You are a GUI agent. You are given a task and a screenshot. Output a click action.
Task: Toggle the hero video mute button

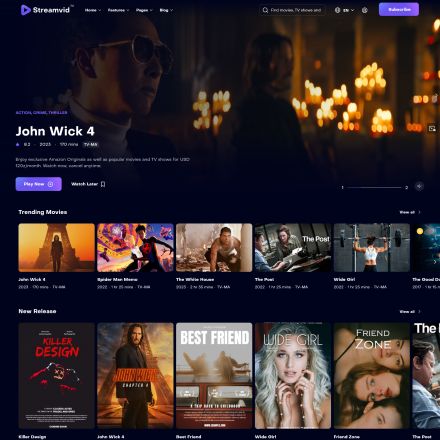pos(419,186)
